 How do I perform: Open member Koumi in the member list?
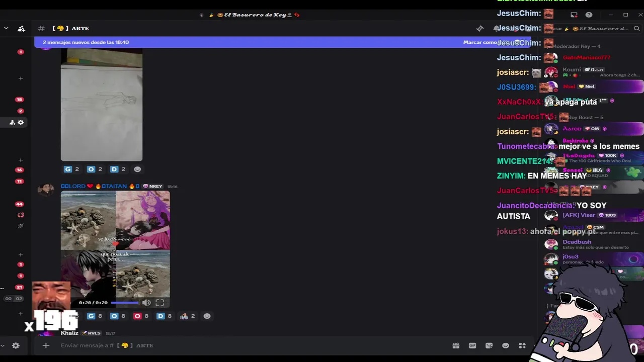[594, 72]
